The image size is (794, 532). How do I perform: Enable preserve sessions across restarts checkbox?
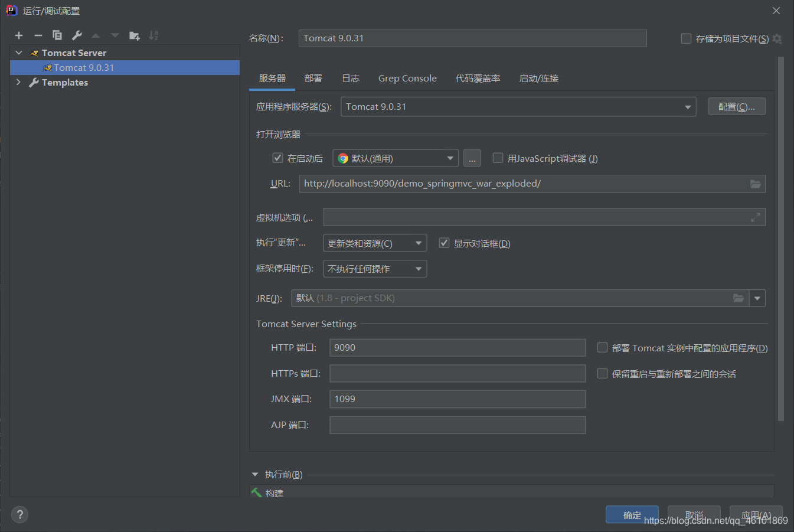tap(602, 373)
